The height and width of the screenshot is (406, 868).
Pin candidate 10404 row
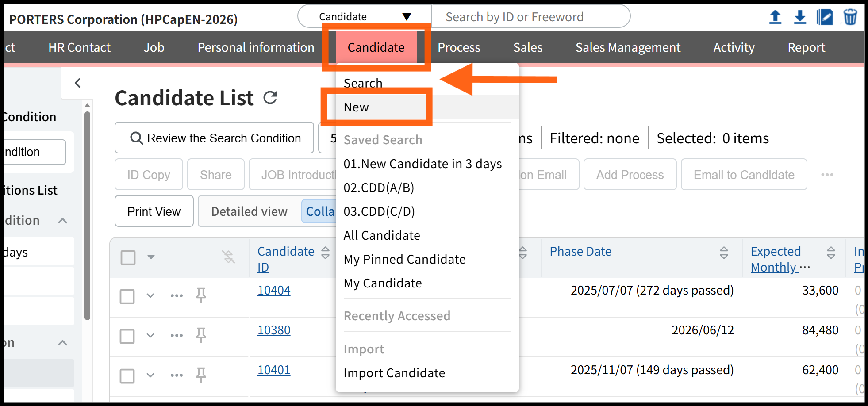[x=201, y=295]
